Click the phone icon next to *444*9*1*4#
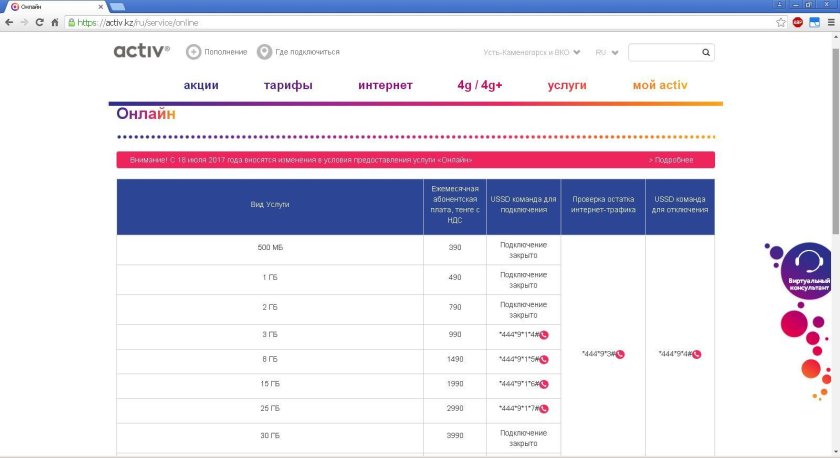The image size is (840, 458). [x=544, y=334]
